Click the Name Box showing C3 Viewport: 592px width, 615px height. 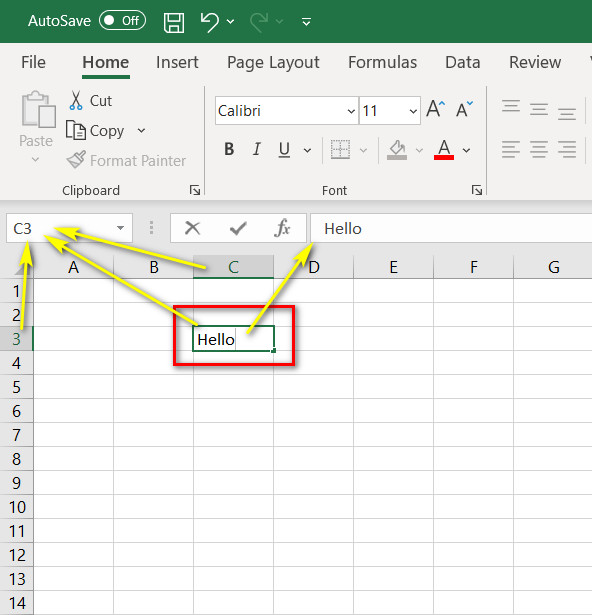point(59,228)
